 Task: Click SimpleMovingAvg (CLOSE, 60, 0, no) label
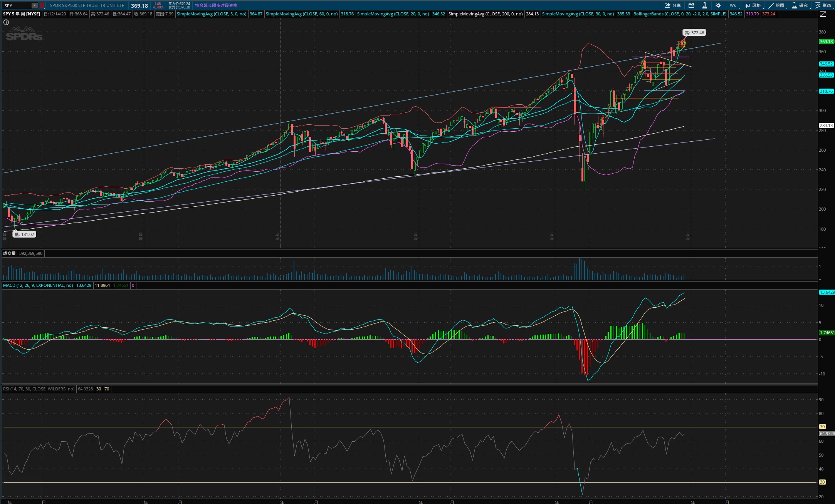pos(302,14)
